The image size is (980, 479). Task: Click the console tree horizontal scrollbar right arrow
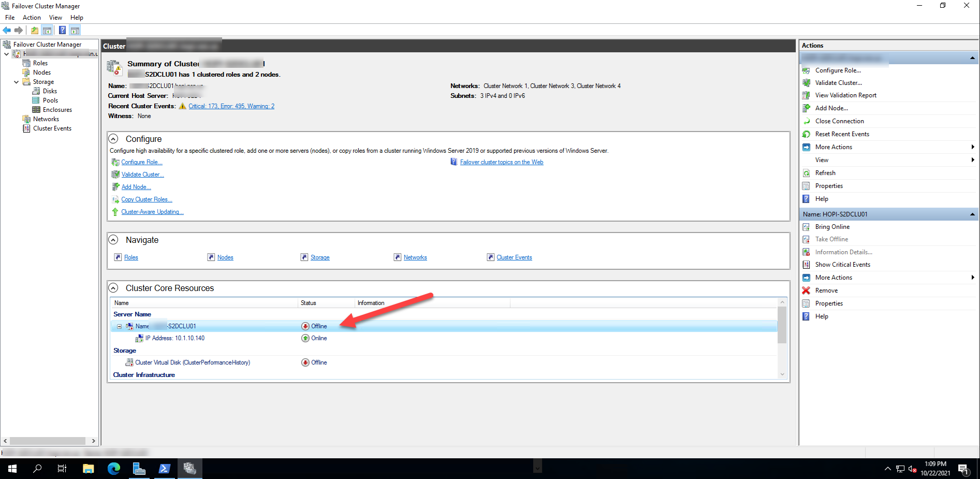tap(93, 441)
